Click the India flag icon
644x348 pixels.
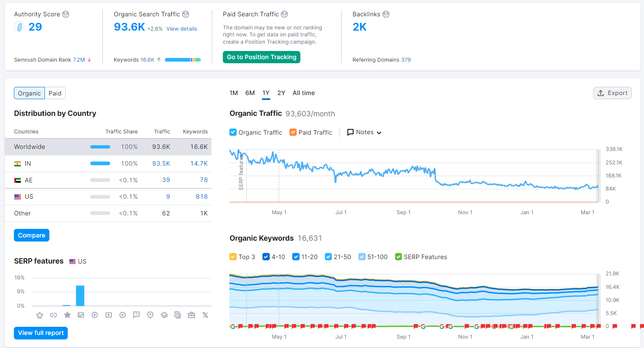tap(18, 164)
